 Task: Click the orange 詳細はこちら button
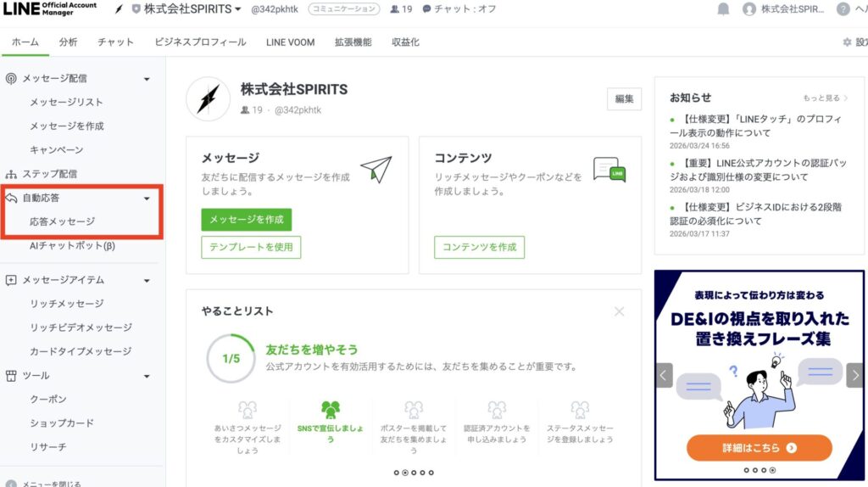759,448
